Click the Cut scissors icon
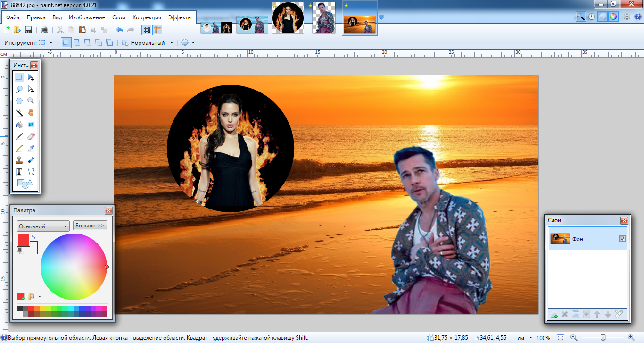This screenshot has height=343, width=644. 60,30
